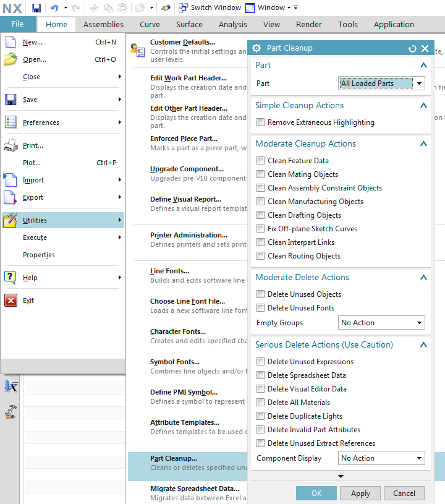Click the Help question mark icon
Image resolution: width=445 pixels, height=504 pixels.
11,278
